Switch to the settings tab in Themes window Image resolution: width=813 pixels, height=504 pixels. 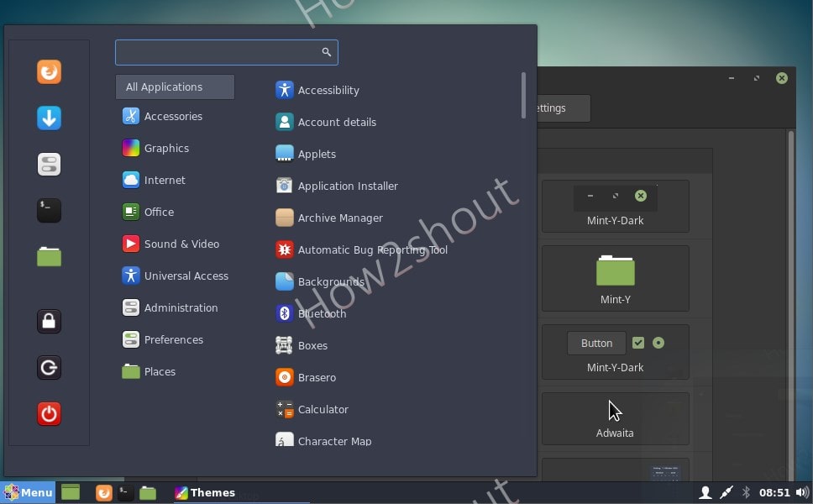tap(564, 108)
